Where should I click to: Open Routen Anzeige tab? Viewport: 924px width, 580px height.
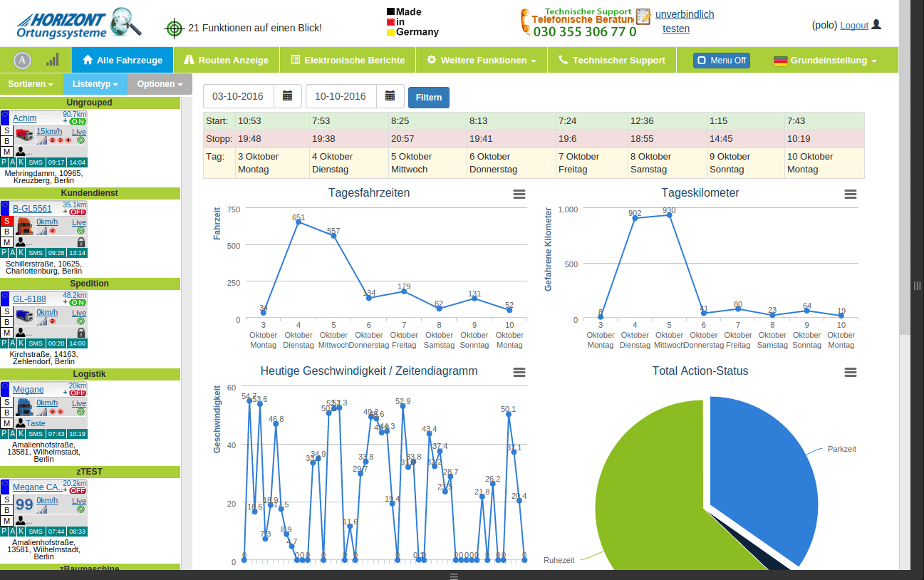(x=227, y=61)
